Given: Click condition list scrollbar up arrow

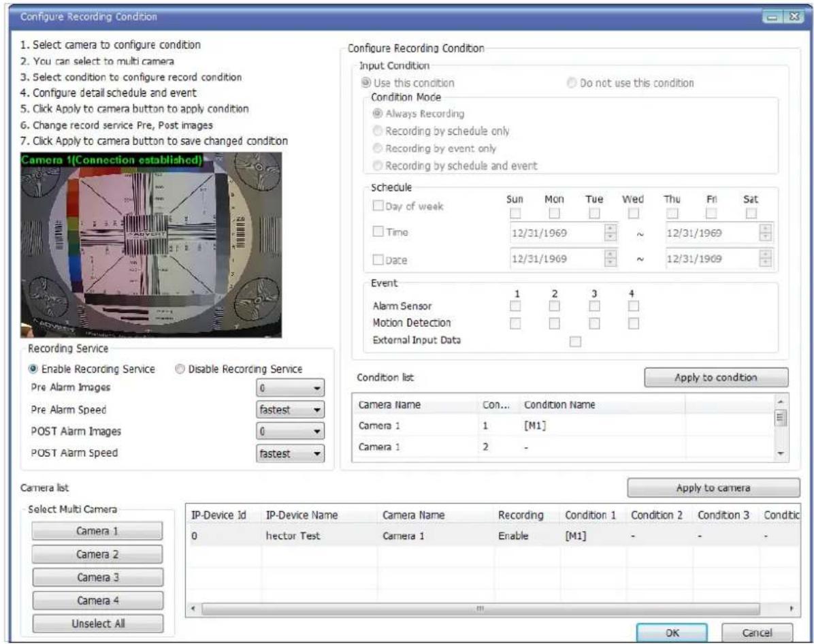Looking at the screenshot, I should point(780,402).
